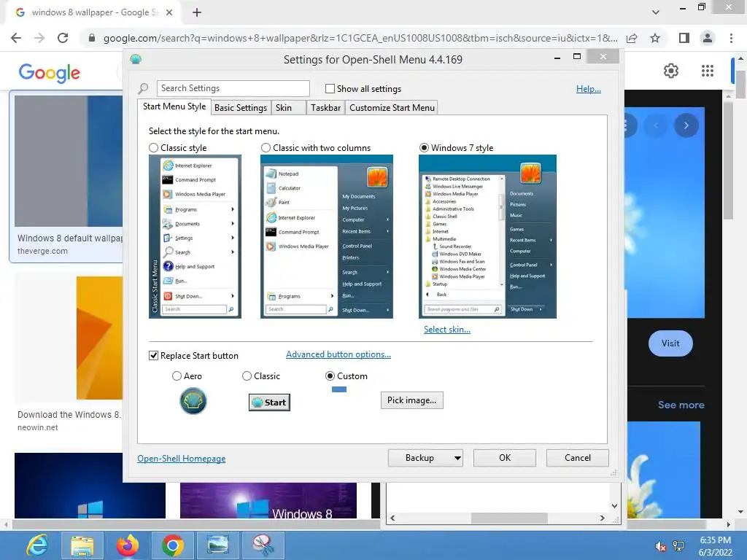
Task: Open the Help link
Action: pyautogui.click(x=589, y=88)
